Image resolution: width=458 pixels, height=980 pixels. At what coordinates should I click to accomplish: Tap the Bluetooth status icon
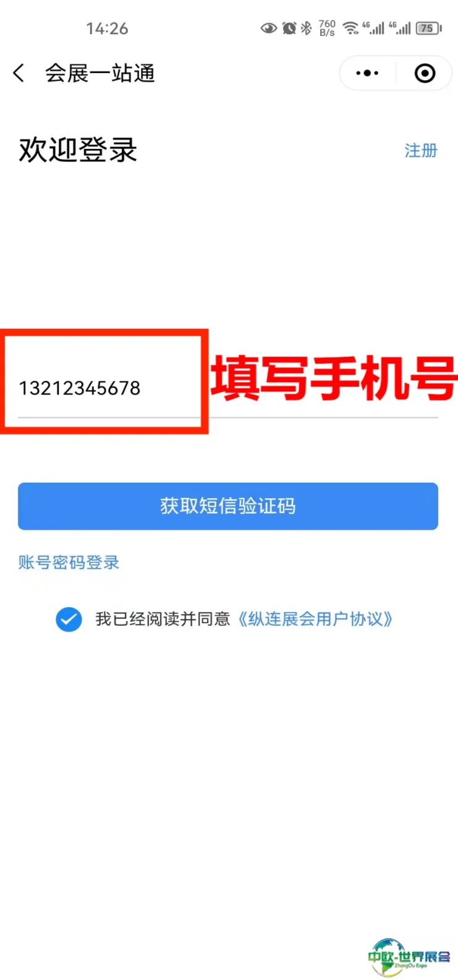point(306,28)
